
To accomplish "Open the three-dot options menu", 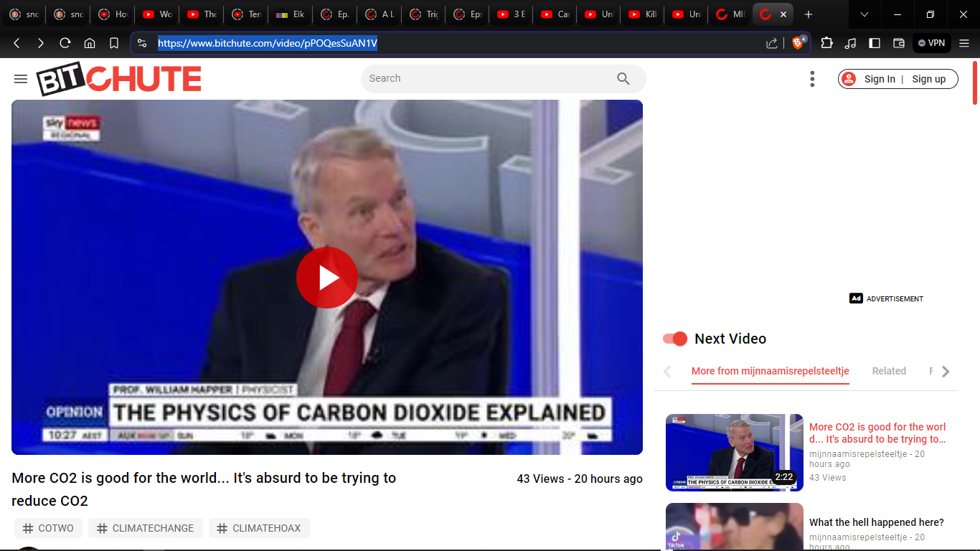I will [812, 79].
